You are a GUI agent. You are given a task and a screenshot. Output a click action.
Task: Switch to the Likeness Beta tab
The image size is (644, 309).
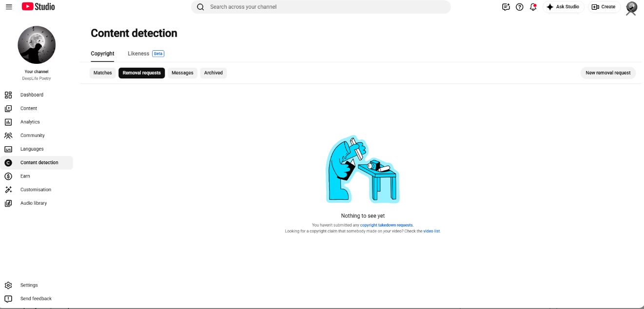pyautogui.click(x=146, y=54)
